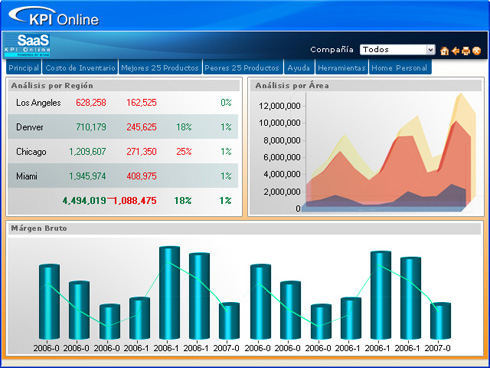Click the KPI Online header logo
This screenshot has height=368, width=490.
pos(54,16)
